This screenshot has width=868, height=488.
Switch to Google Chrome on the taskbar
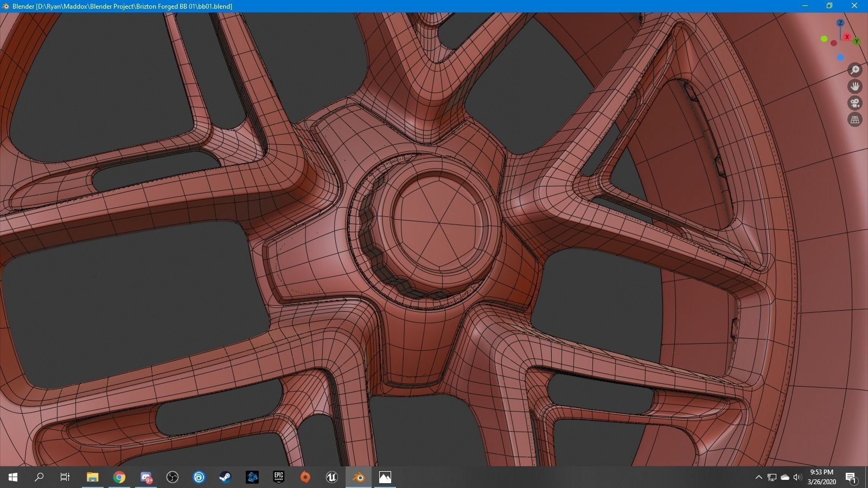(x=119, y=477)
